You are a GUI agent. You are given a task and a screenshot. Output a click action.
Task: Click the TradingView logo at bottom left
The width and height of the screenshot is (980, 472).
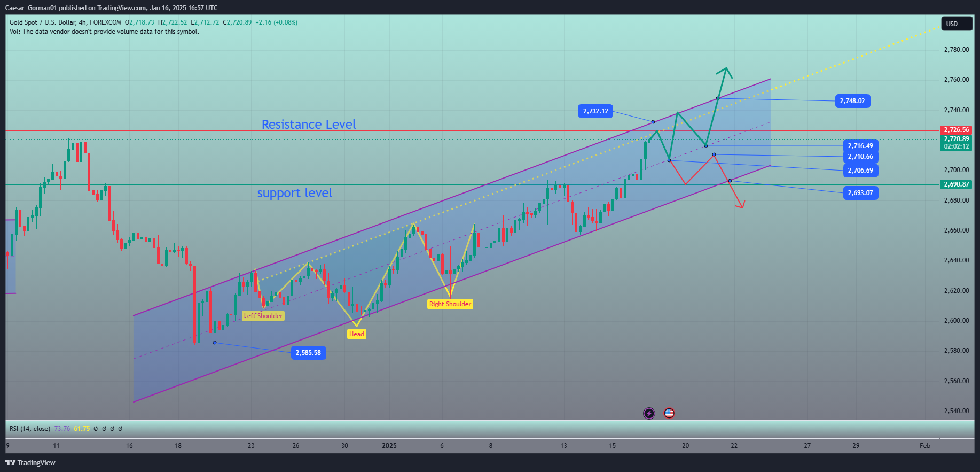(x=30, y=462)
